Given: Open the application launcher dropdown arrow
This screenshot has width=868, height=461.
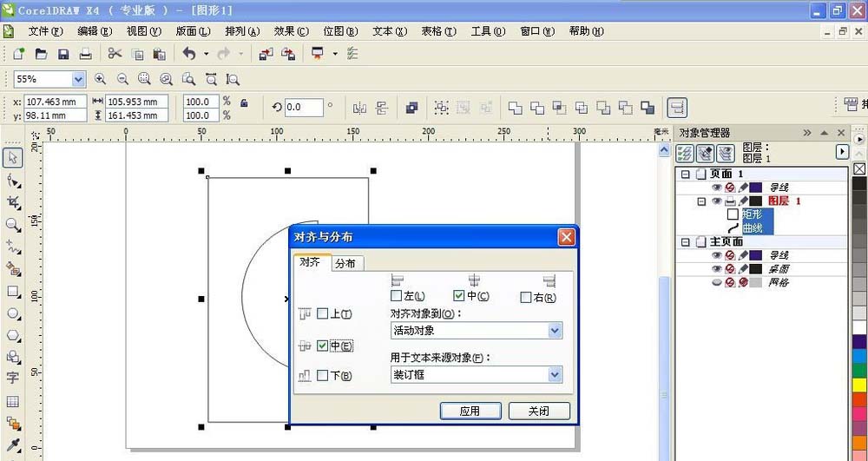Looking at the screenshot, I should point(335,54).
